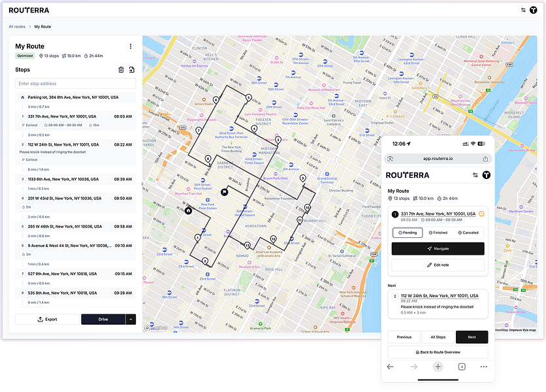546x392 pixels.
Task: Select map pin number 10
Action: coord(307,207)
